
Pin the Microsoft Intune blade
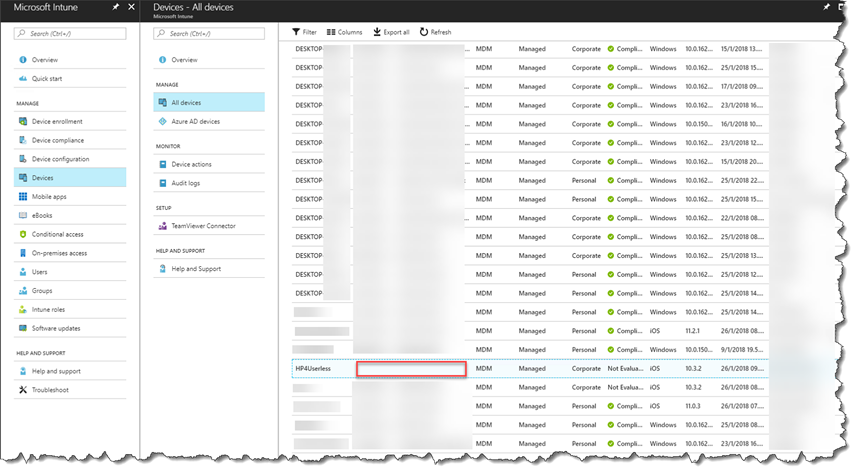[x=115, y=7]
